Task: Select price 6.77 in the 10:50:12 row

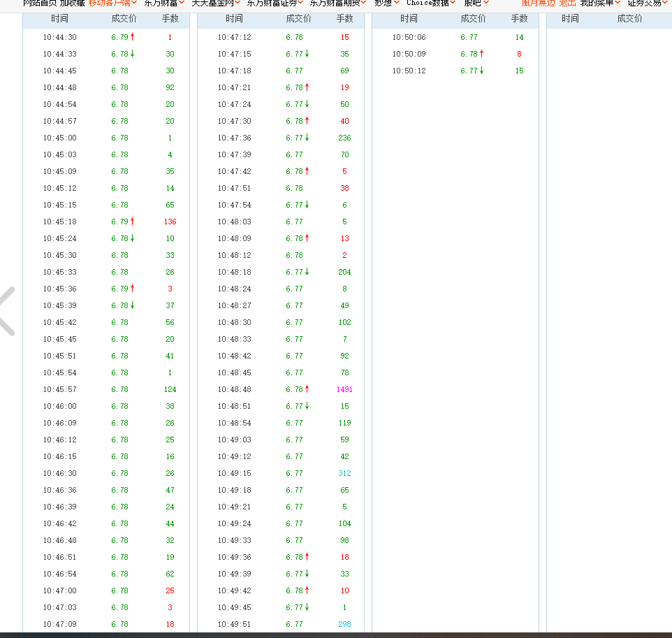Action: 469,71
